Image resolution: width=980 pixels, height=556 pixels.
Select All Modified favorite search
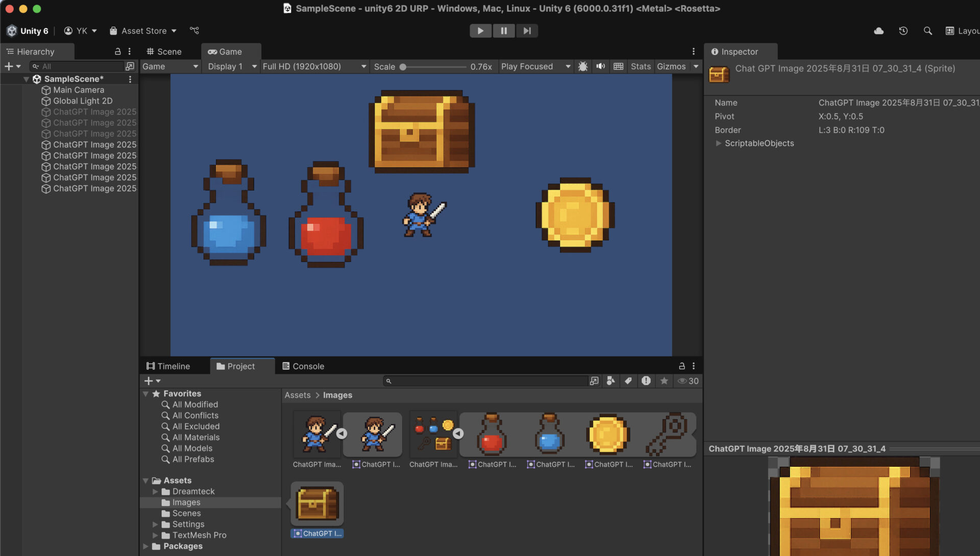(190, 404)
